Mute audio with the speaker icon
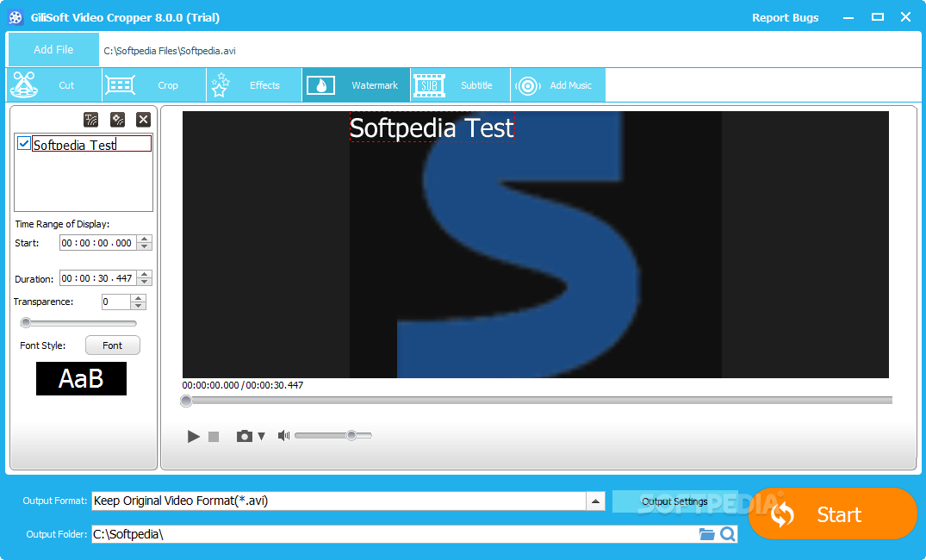This screenshot has width=926, height=560. [x=284, y=435]
